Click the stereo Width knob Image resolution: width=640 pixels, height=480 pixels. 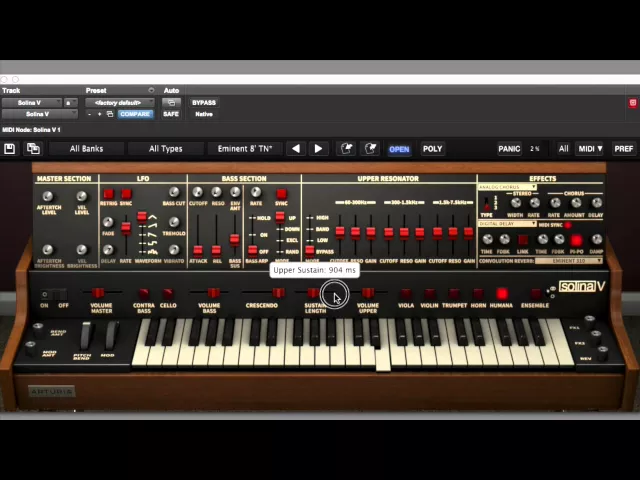click(x=516, y=202)
